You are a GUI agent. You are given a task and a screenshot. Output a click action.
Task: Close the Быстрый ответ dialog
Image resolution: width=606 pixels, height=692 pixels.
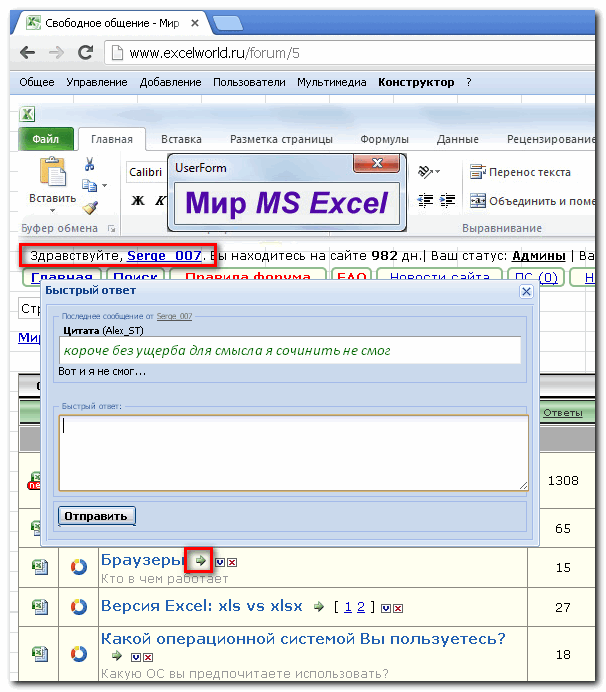click(x=526, y=291)
